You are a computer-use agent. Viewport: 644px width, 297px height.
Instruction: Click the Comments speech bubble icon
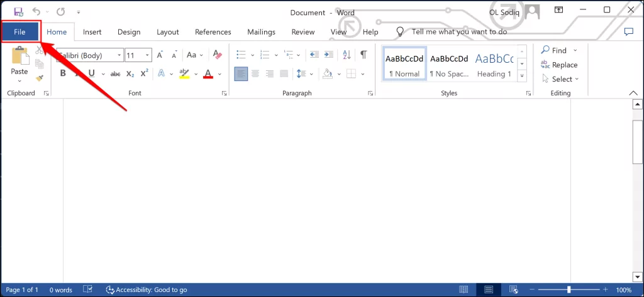tap(628, 31)
